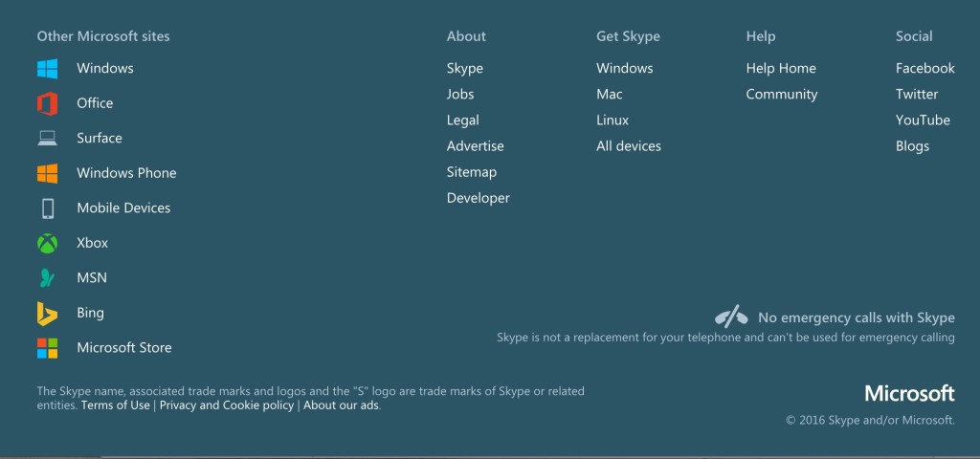Click the "Skype is not a replacement" sentence
980x459 pixels.
(x=725, y=338)
